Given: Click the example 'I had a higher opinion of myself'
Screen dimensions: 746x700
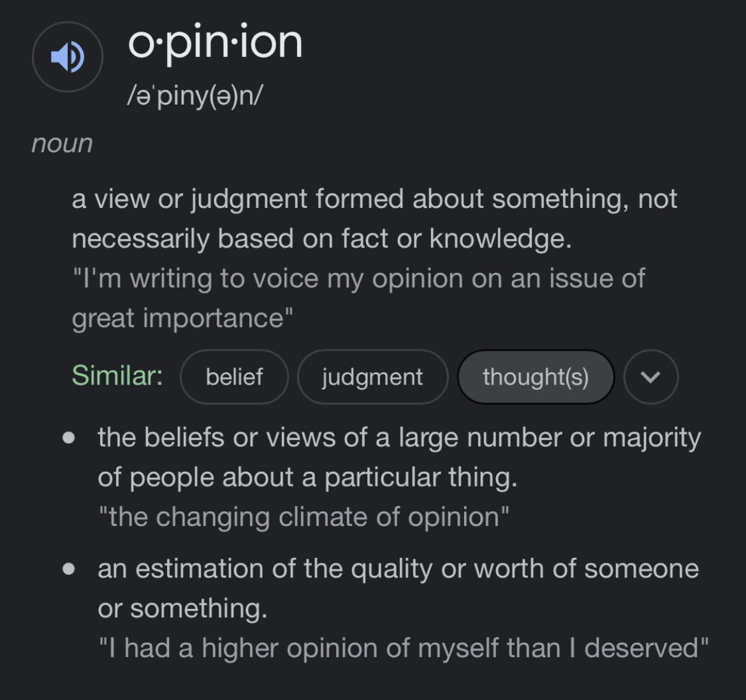Looking at the screenshot, I should coord(403,648).
